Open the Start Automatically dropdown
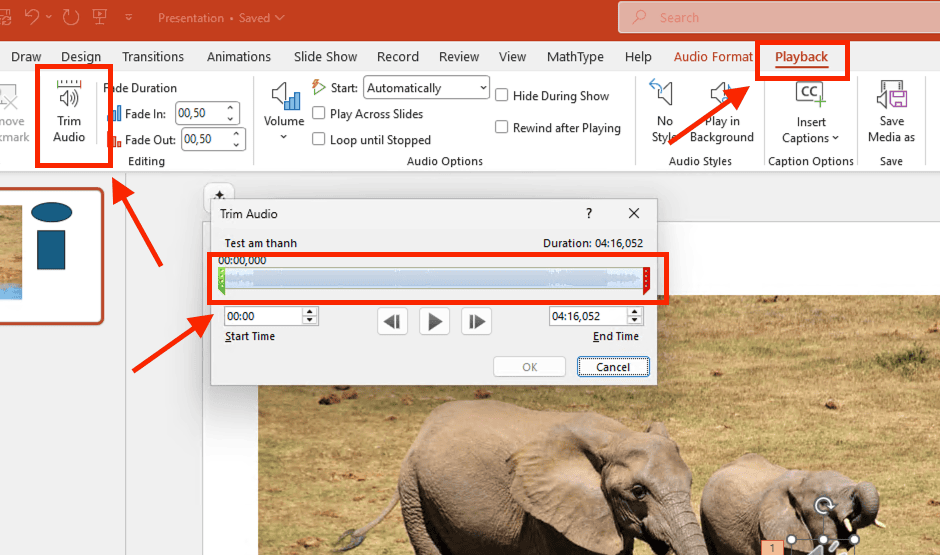The image size is (940, 555). point(426,88)
